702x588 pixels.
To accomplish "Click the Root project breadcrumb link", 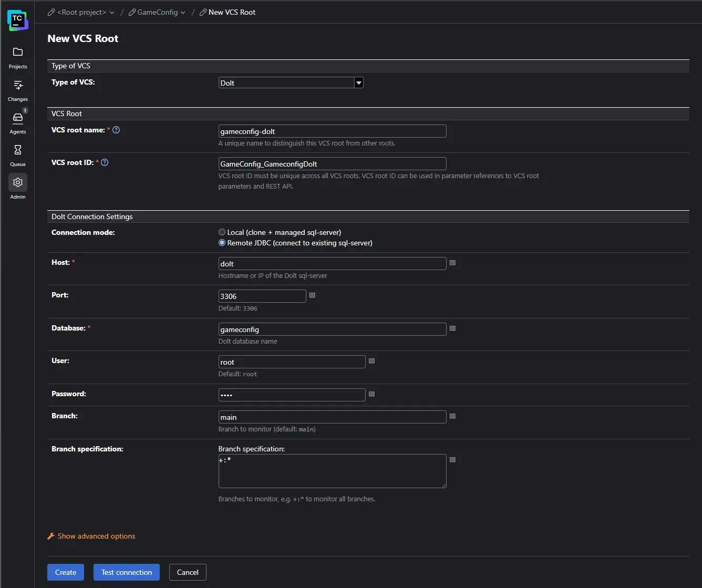I will pyautogui.click(x=81, y=12).
